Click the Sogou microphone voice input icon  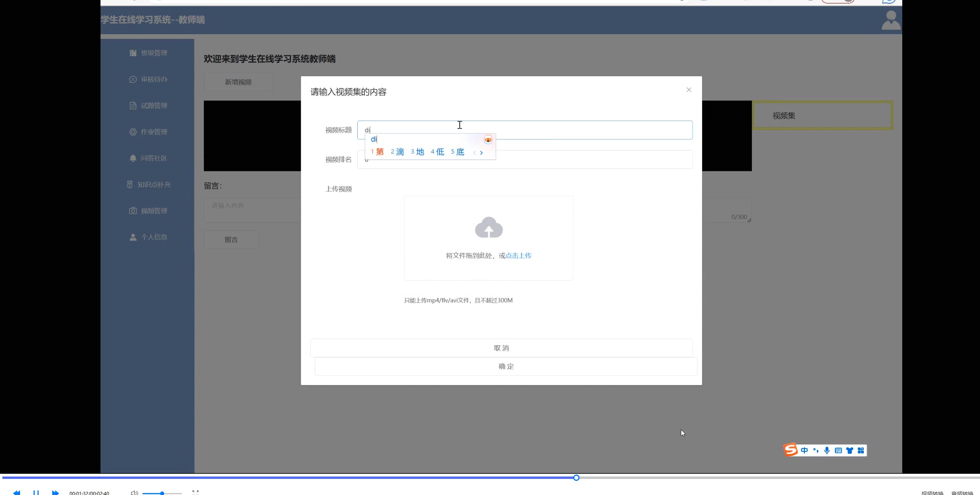(827, 450)
